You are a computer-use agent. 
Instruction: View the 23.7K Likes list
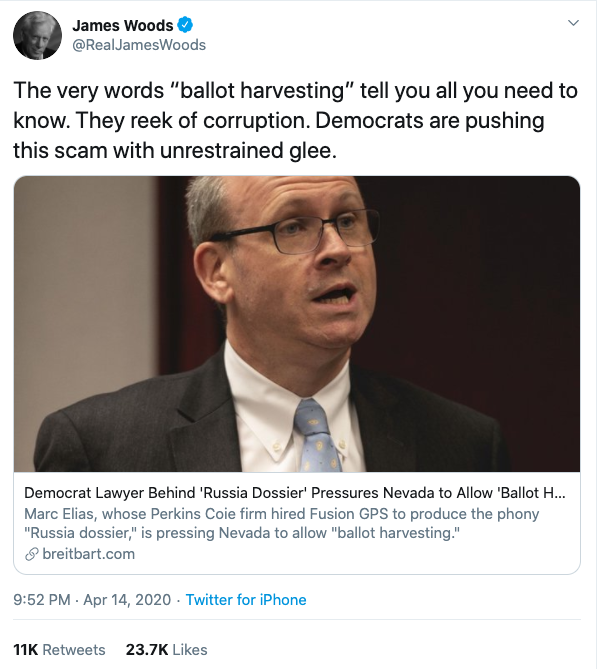click(166, 649)
